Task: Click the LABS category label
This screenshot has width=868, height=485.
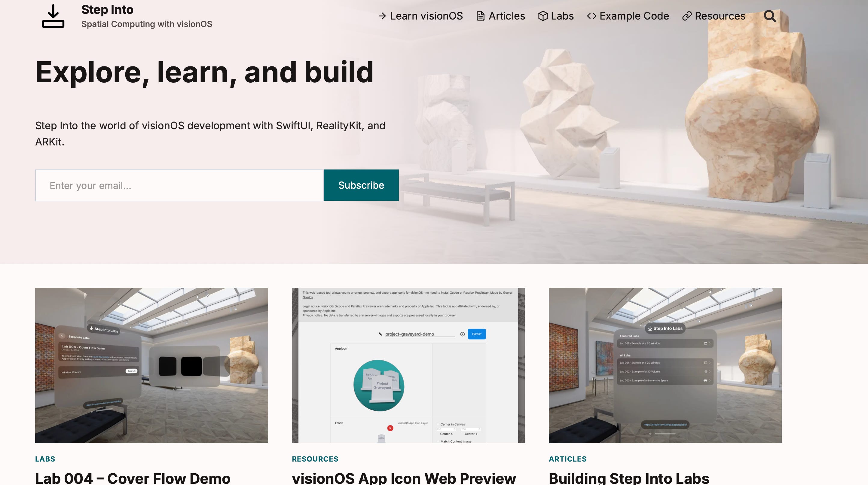Action: tap(45, 459)
